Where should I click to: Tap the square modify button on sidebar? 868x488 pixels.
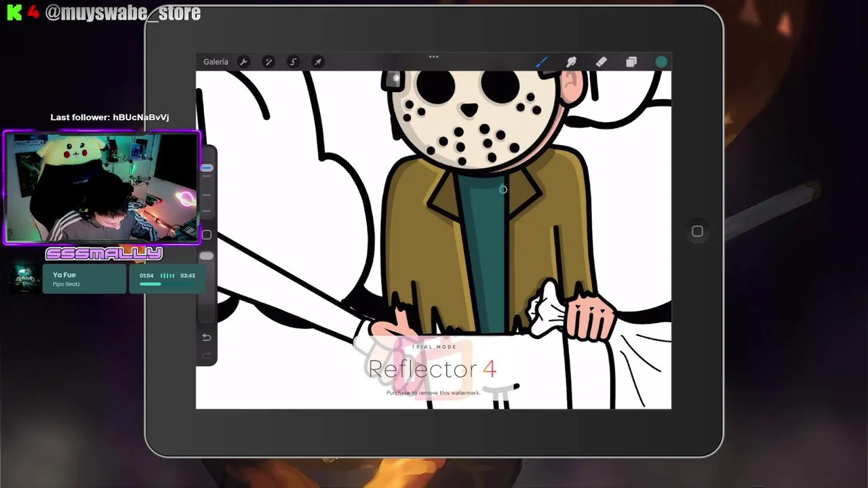[206, 235]
